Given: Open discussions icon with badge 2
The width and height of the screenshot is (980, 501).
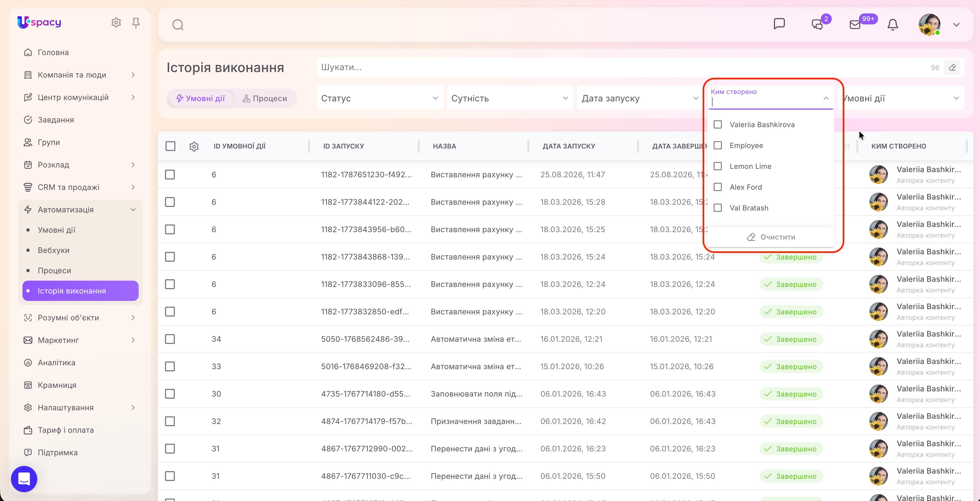Looking at the screenshot, I should tap(817, 25).
